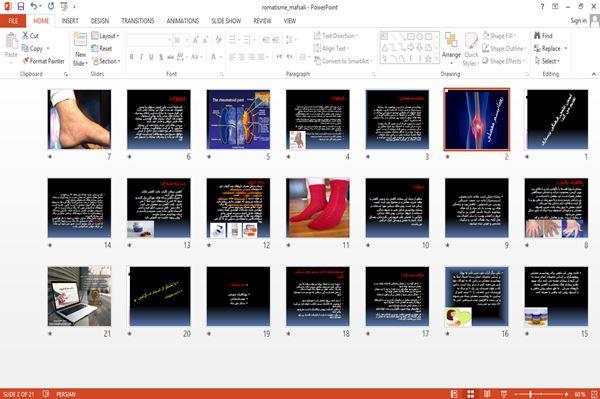Switch to the SLIDE SHOW tab
The height and width of the screenshot is (399, 600).
point(226,21)
